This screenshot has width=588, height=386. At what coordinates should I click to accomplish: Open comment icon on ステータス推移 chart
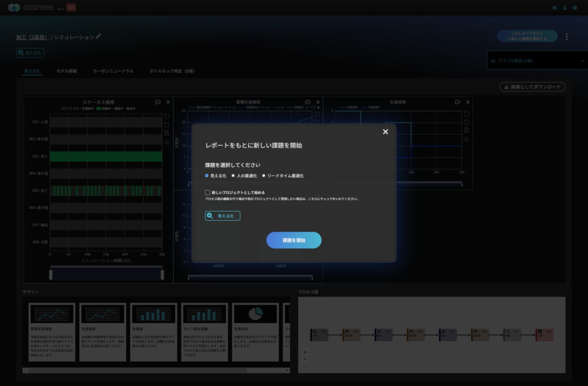click(158, 102)
